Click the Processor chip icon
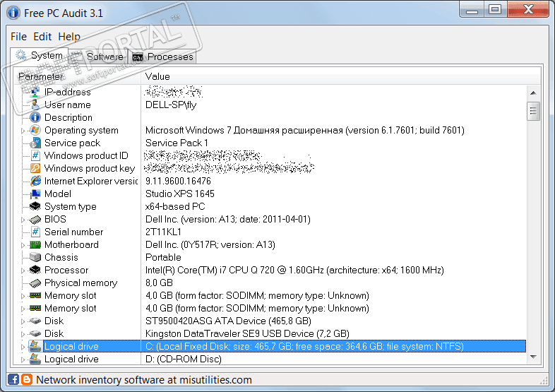This screenshot has height=392, width=555. point(35,271)
